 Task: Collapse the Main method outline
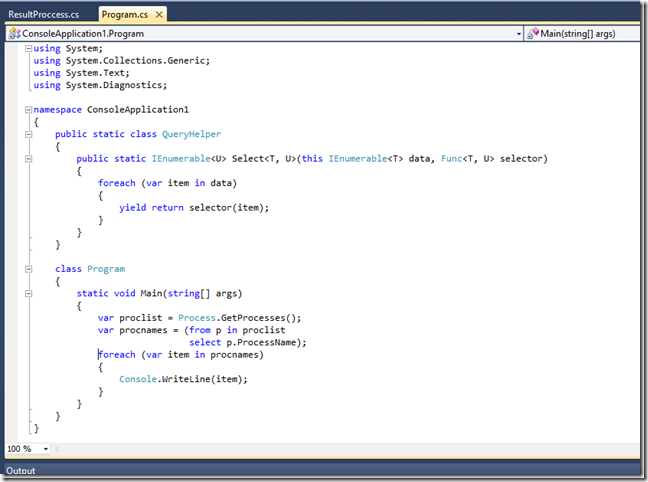[26, 293]
